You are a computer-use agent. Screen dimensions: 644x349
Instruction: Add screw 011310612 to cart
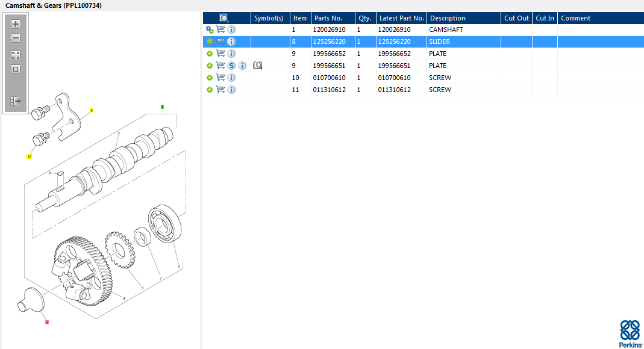(x=220, y=90)
